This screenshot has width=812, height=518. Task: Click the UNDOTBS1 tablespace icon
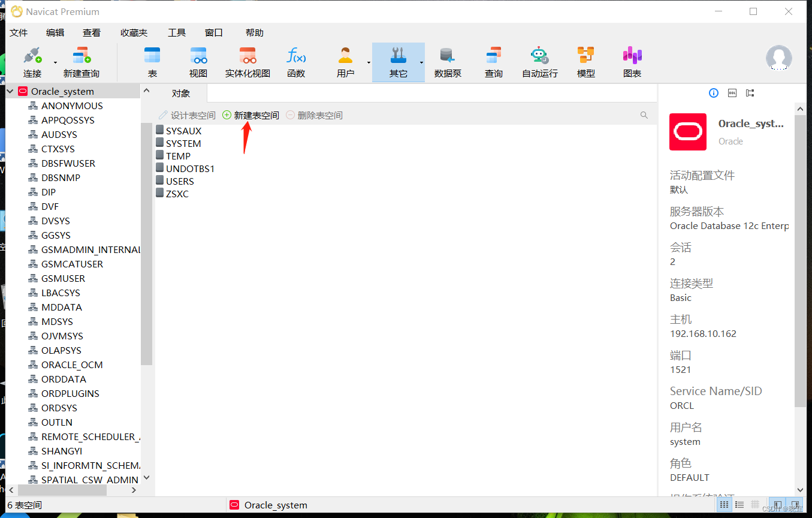tap(160, 168)
